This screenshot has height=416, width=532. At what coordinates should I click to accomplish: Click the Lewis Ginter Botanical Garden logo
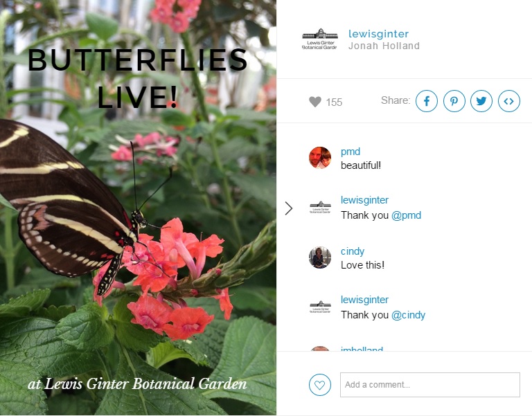pyautogui.click(x=320, y=39)
